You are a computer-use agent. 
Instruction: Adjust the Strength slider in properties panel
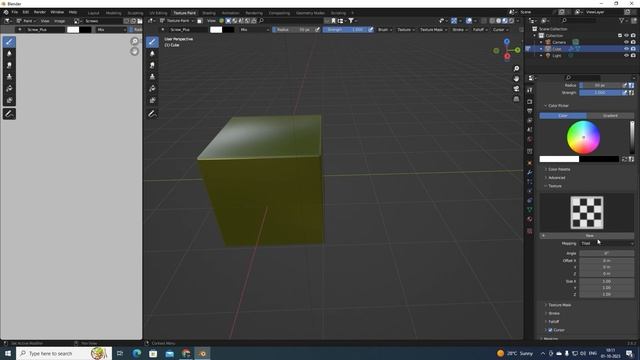[600, 93]
